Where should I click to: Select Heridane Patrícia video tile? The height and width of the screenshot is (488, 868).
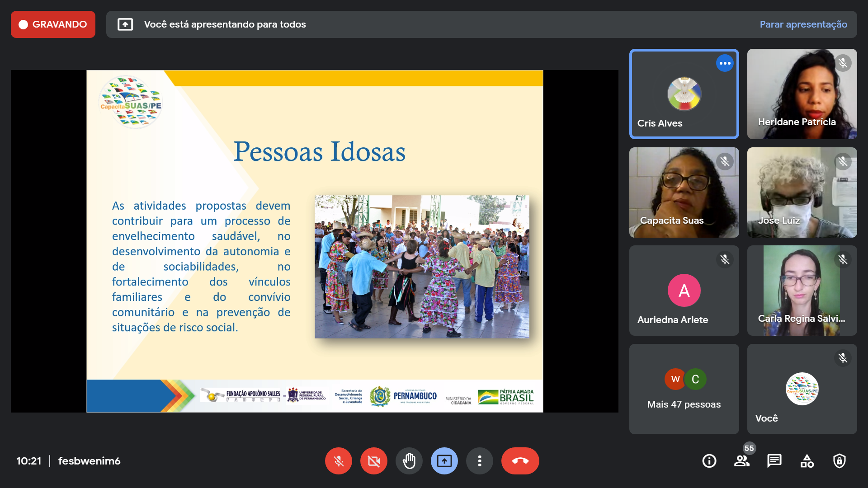tap(802, 94)
